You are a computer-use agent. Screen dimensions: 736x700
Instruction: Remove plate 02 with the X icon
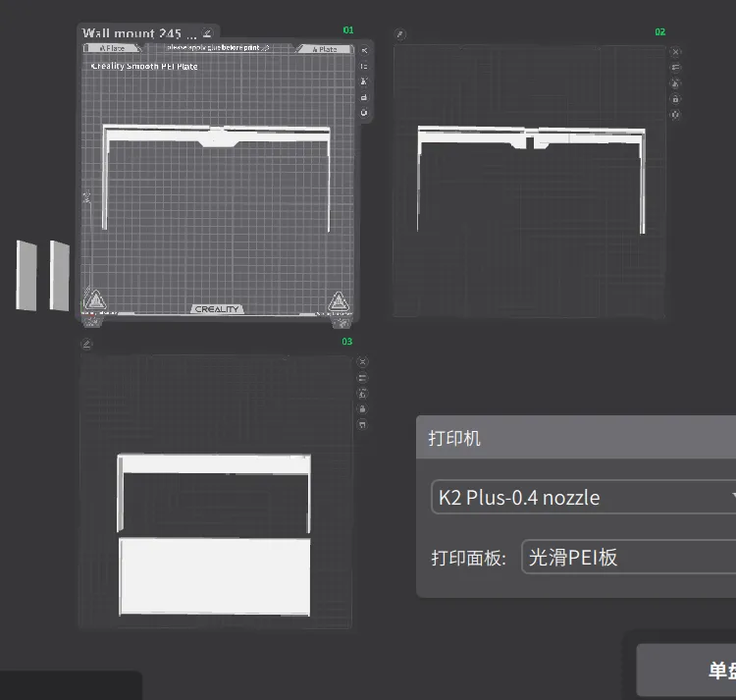(x=675, y=52)
